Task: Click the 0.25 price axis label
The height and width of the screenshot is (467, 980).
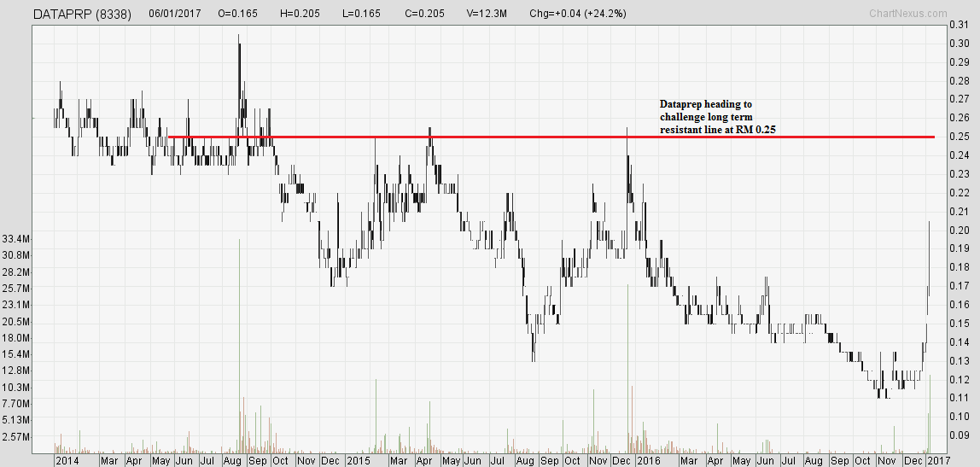Action: [959, 137]
